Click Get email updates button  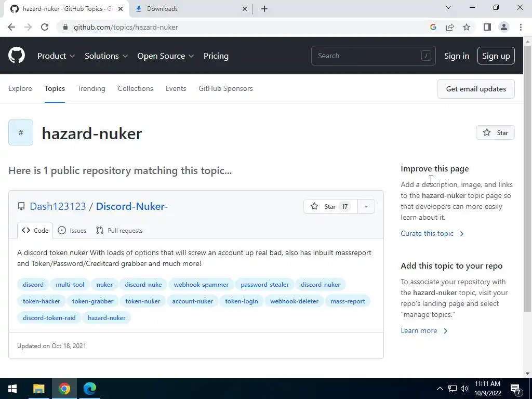476,89
